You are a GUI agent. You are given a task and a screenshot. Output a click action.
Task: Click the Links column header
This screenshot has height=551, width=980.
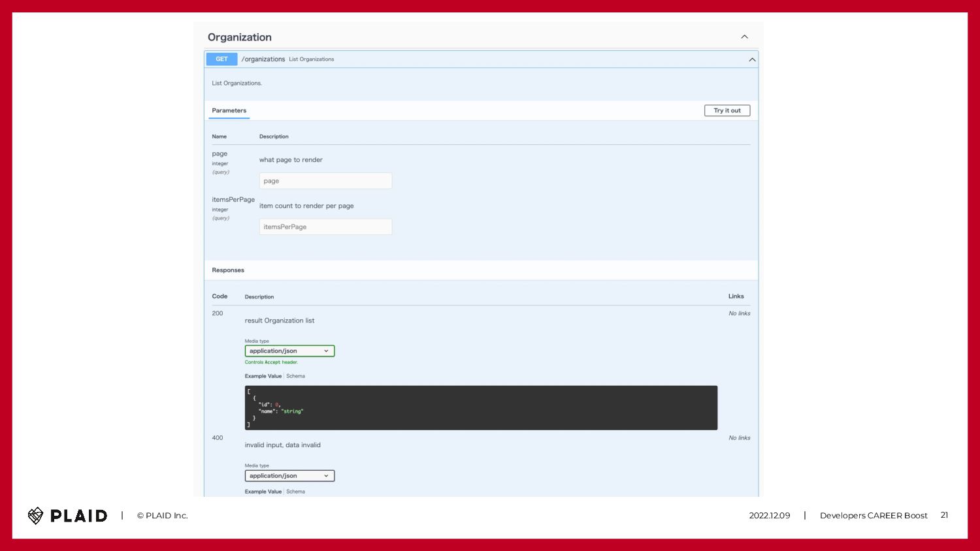tap(736, 296)
